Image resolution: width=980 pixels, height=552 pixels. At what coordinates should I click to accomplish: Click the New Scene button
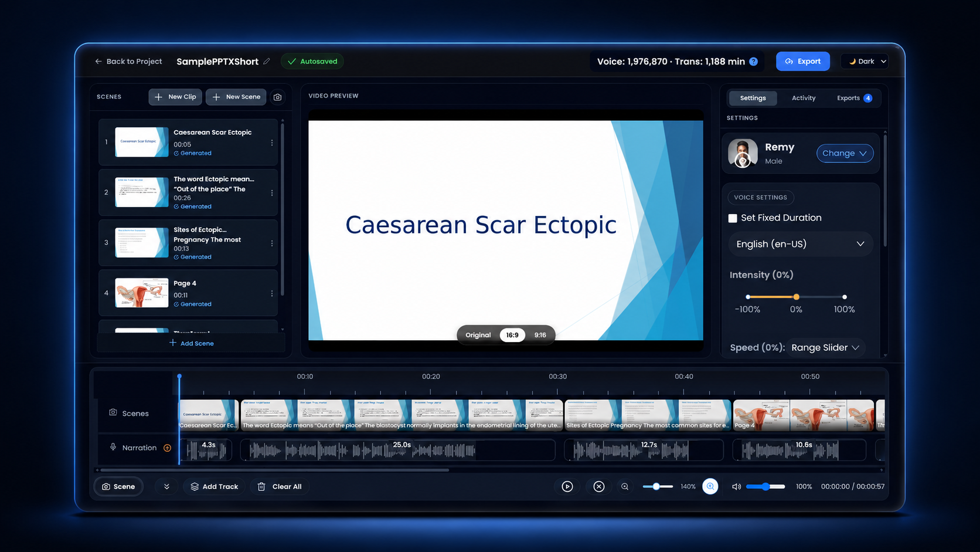tap(236, 97)
